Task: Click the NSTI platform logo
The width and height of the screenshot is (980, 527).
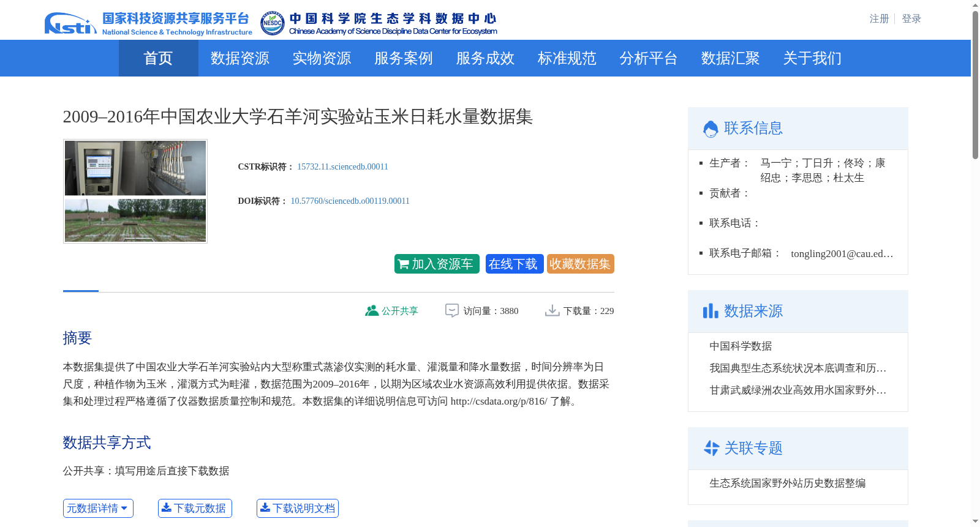Action: point(70,23)
